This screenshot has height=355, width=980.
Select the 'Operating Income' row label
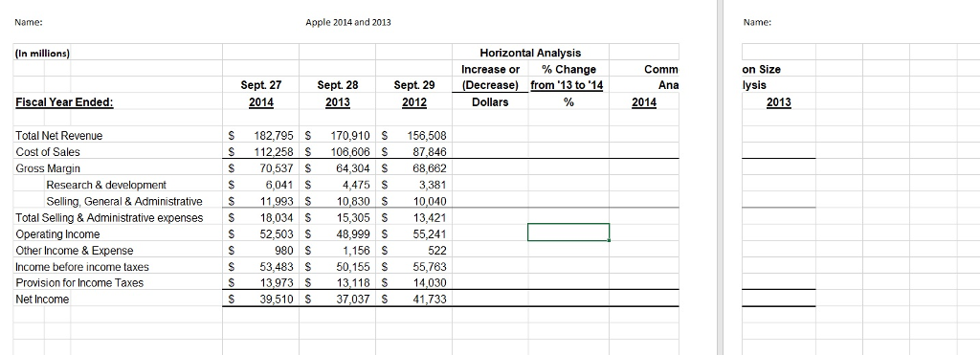(57, 233)
